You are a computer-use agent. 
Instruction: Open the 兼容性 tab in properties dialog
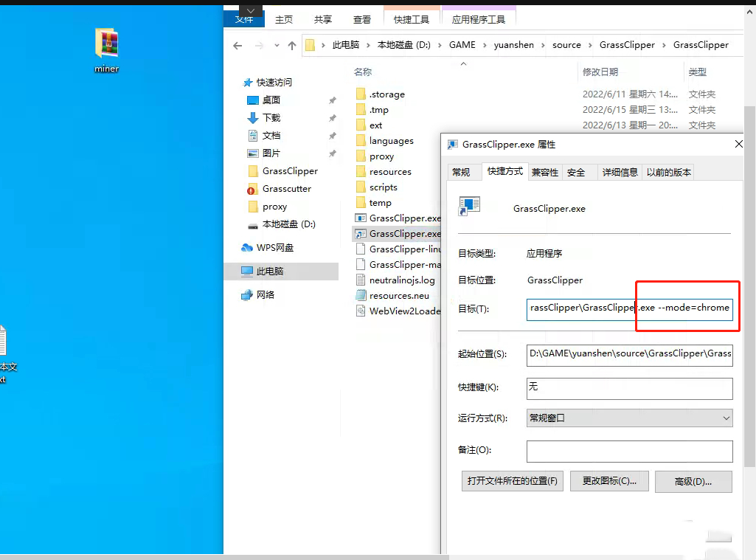545,172
